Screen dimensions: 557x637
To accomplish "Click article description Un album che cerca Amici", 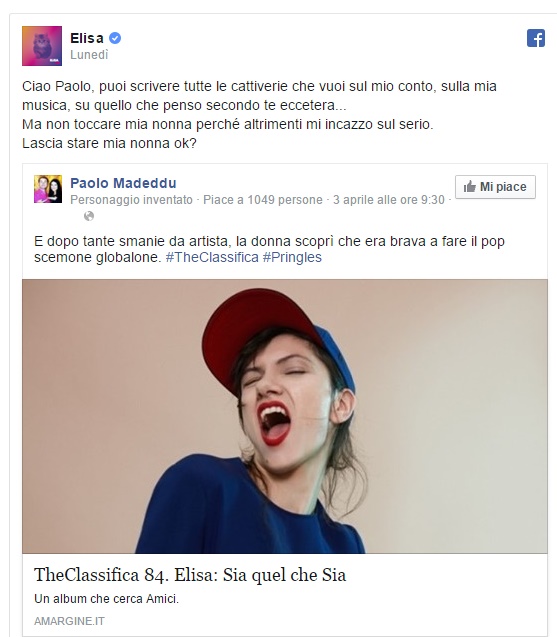I will pos(106,599).
